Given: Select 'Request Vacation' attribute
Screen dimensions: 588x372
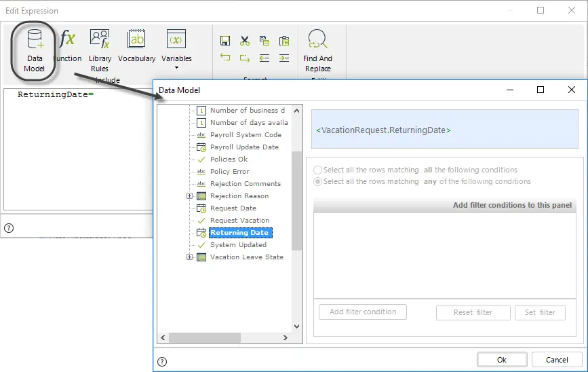Looking at the screenshot, I should pyautogui.click(x=239, y=221).
